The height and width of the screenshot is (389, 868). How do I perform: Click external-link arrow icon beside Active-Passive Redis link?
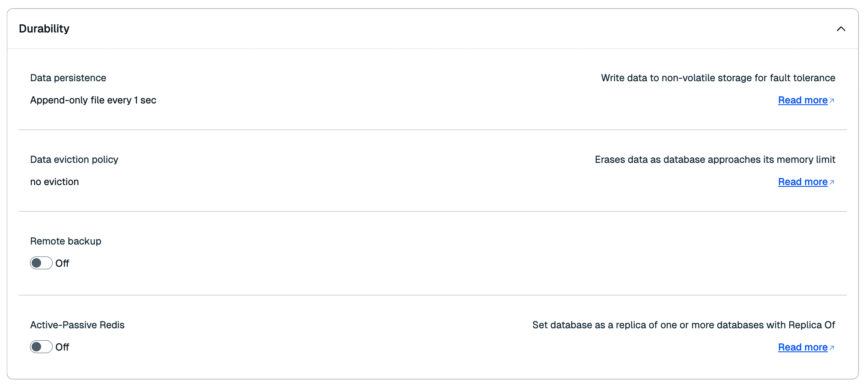[832, 348]
